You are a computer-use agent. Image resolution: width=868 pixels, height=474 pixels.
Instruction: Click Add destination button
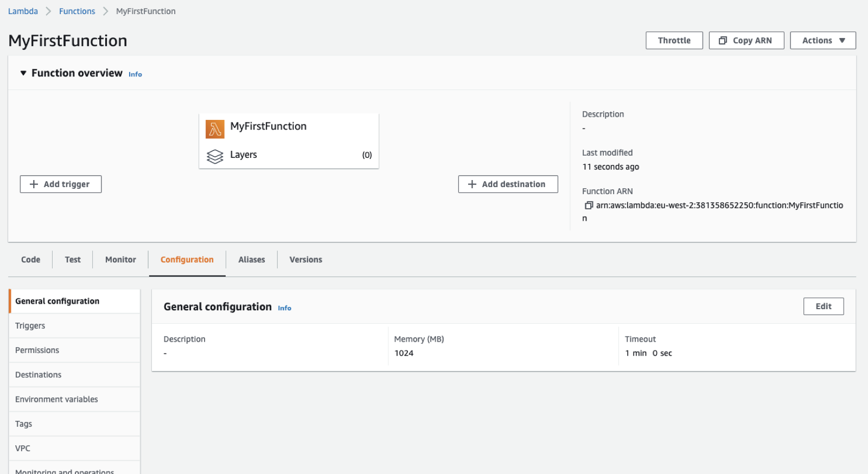(x=508, y=184)
